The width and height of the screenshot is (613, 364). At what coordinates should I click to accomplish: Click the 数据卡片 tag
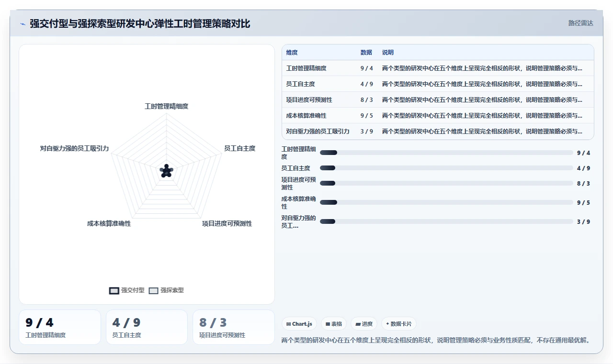(x=398, y=324)
